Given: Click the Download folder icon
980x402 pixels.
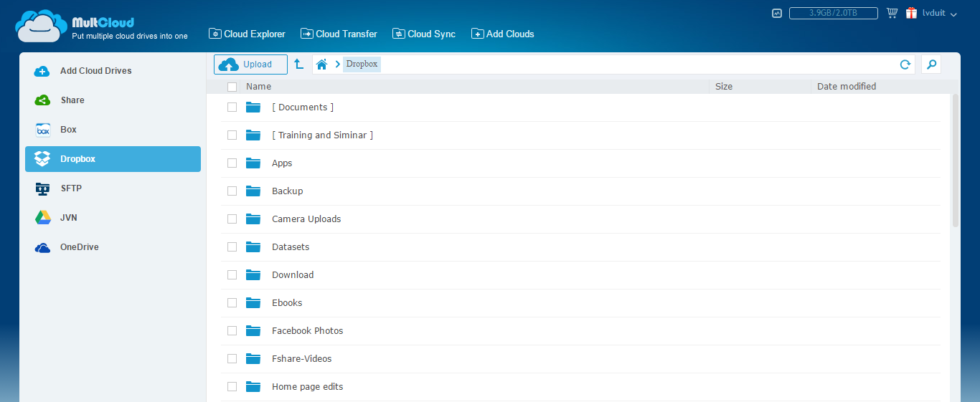Looking at the screenshot, I should (x=253, y=274).
